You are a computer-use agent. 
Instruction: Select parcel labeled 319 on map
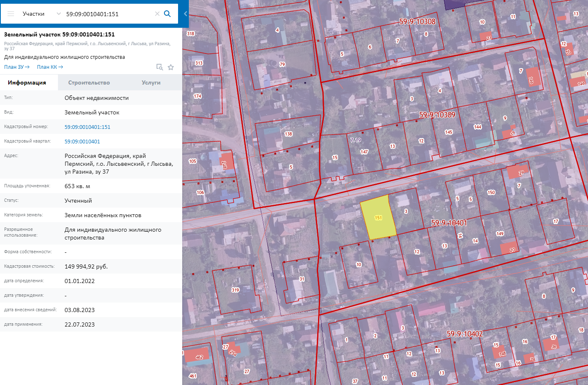(235, 290)
